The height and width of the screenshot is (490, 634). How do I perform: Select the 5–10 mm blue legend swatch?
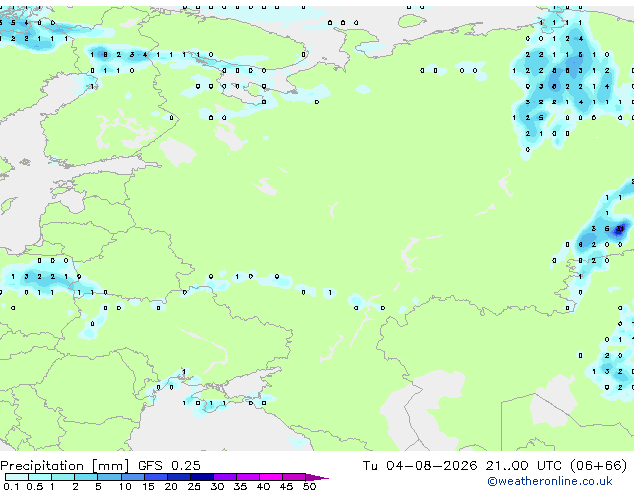pos(109,477)
